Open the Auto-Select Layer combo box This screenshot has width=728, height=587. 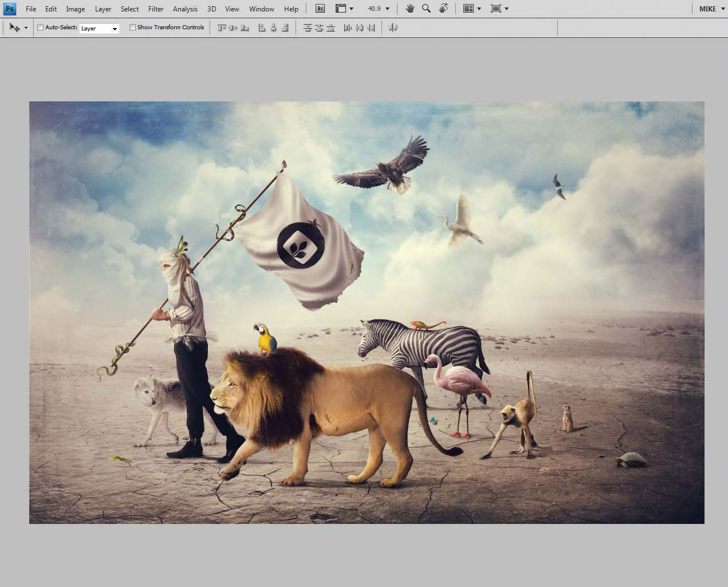click(x=99, y=28)
